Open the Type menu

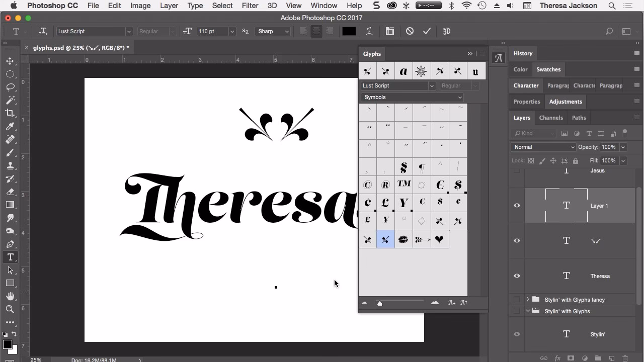(195, 6)
